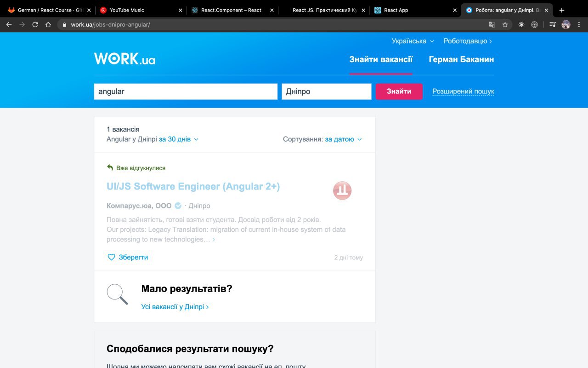
Task: Open Компарус.юа, ООО company page
Action: pos(139,206)
